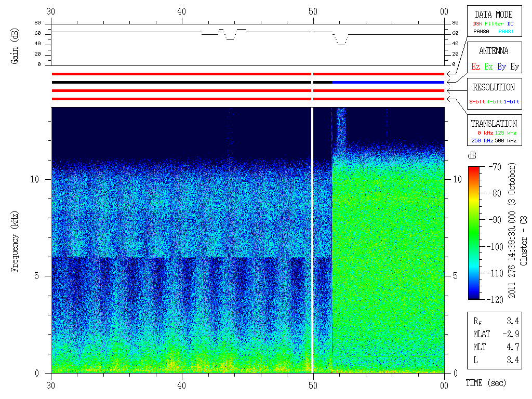Click the black 500 kHz label
This screenshot has height=399, width=532.
pos(506,140)
